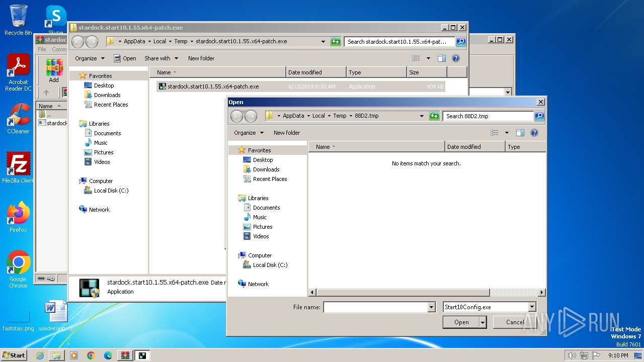The image size is (644, 362).
Task: Expand Organize menu in Explorer window
Action: [x=90, y=58]
